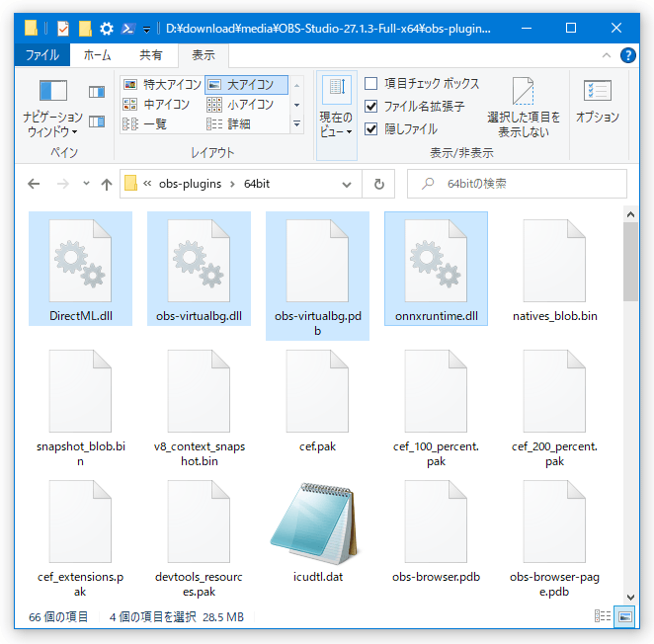Click the vertical scrollbar thumb
The image size is (654, 644).
[x=630, y=262]
